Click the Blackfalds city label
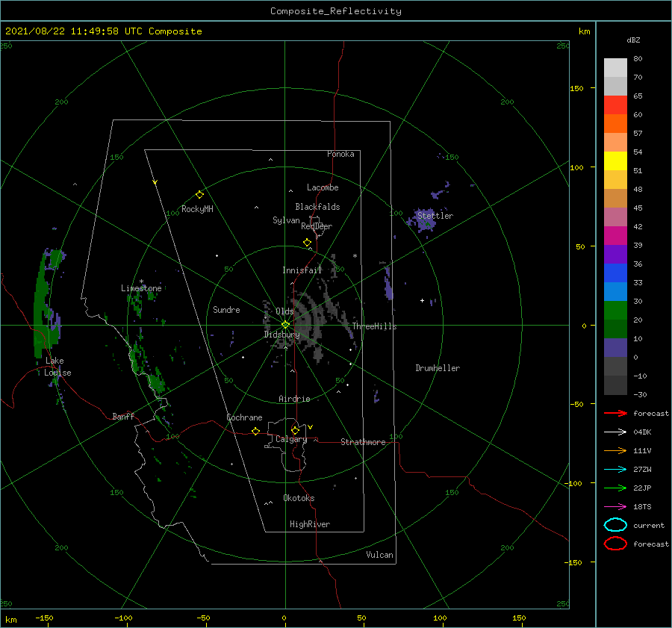 [x=317, y=207]
